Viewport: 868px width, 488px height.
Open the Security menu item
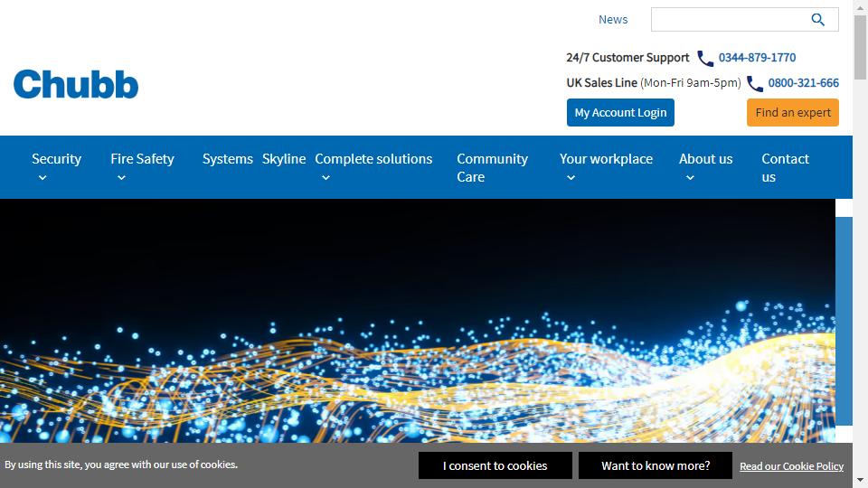pos(56,159)
